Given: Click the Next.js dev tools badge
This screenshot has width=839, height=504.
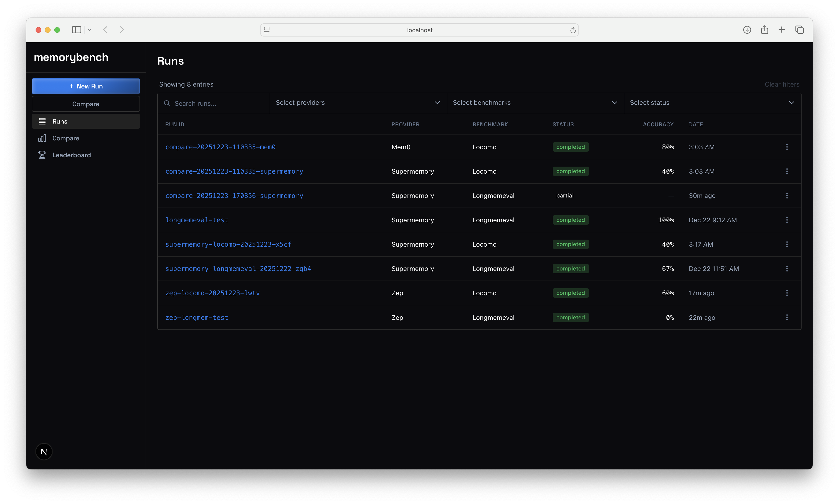Looking at the screenshot, I should (44, 451).
